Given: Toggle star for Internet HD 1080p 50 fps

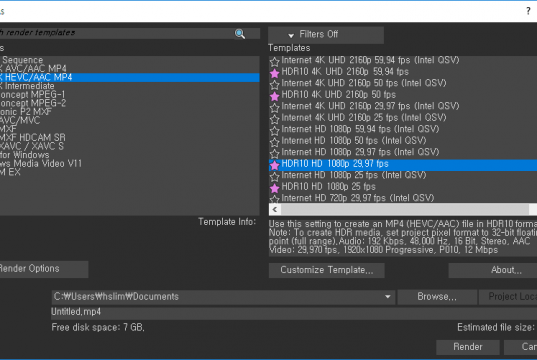Looking at the screenshot, I should pos(274,142).
